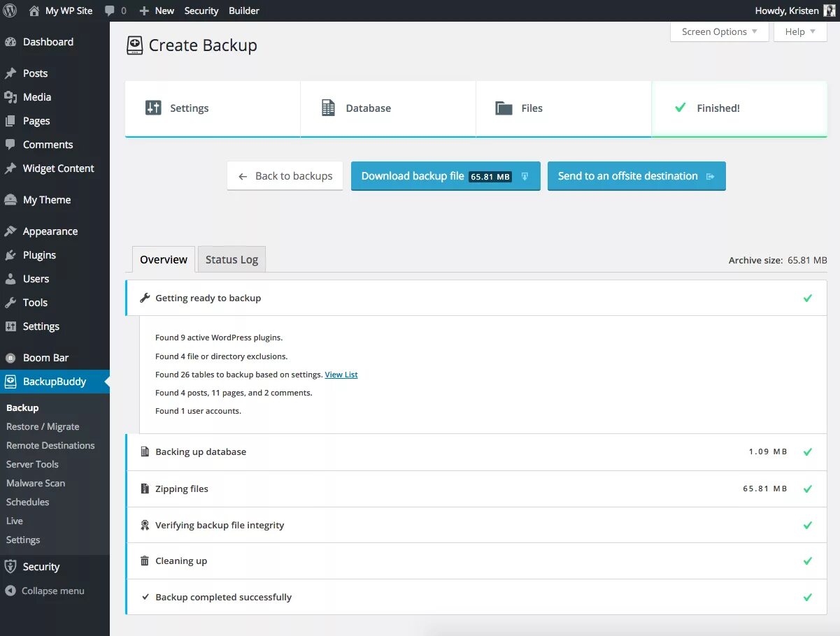Viewport: 840px width, 636px height.
Task: Switch to the Status Log tab
Action: pyautogui.click(x=232, y=259)
